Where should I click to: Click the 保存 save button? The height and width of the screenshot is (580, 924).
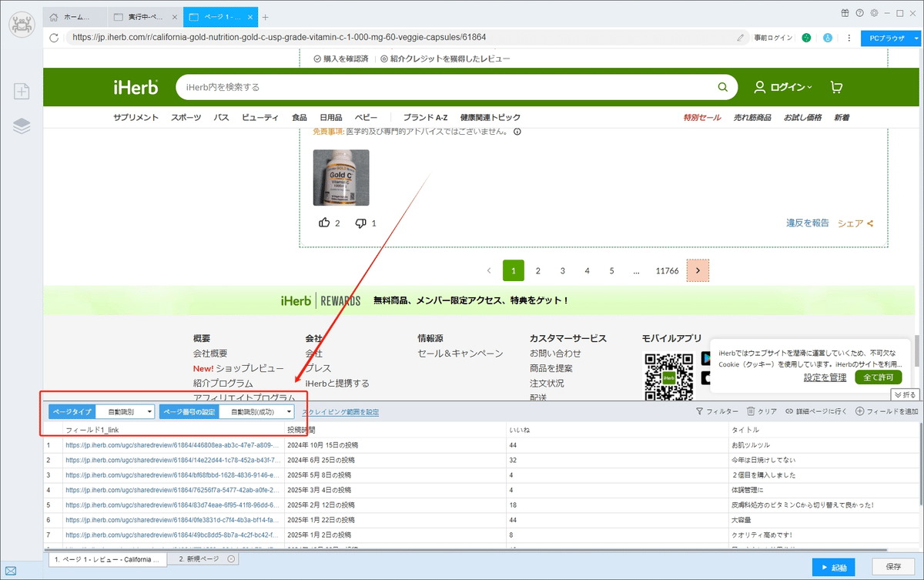click(x=893, y=568)
